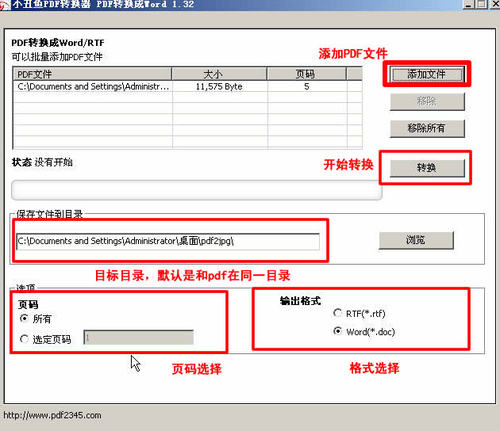Screen dimensions: 500x431
Task: Click the 状态 没有开始 status text
Action: 42,162
